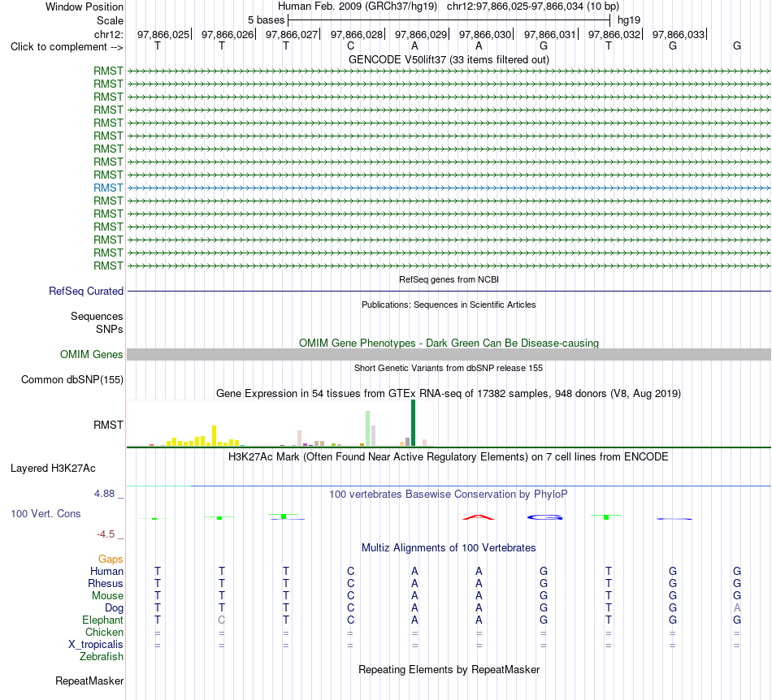Open the 100 Vert. Cons track label
Screen dimensions: 772x700
pyautogui.click(x=46, y=513)
